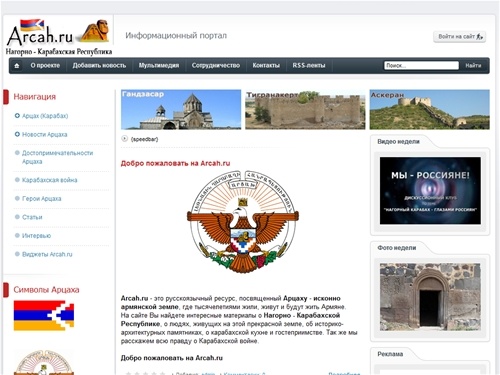500x375 pixels.
Task: Open Достопримечательности Арцаха link
Action: [x=57, y=157]
